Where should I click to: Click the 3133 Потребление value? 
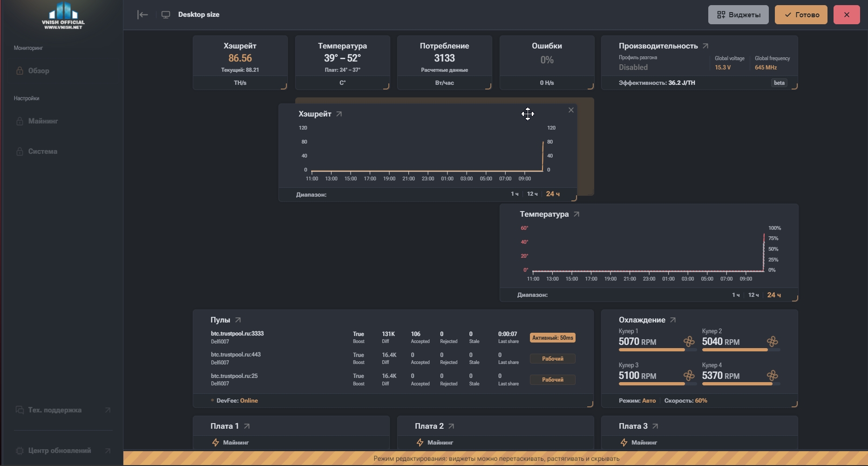tap(444, 58)
